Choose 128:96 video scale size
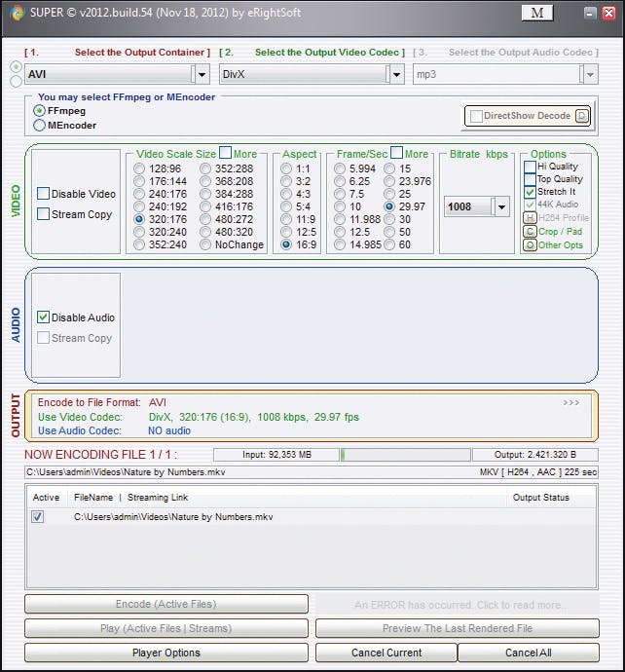625x672 pixels. [x=139, y=168]
